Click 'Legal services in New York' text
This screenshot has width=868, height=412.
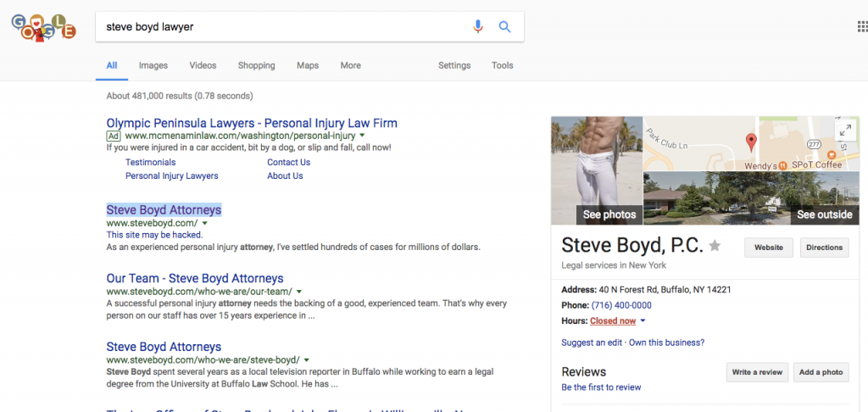(614, 265)
